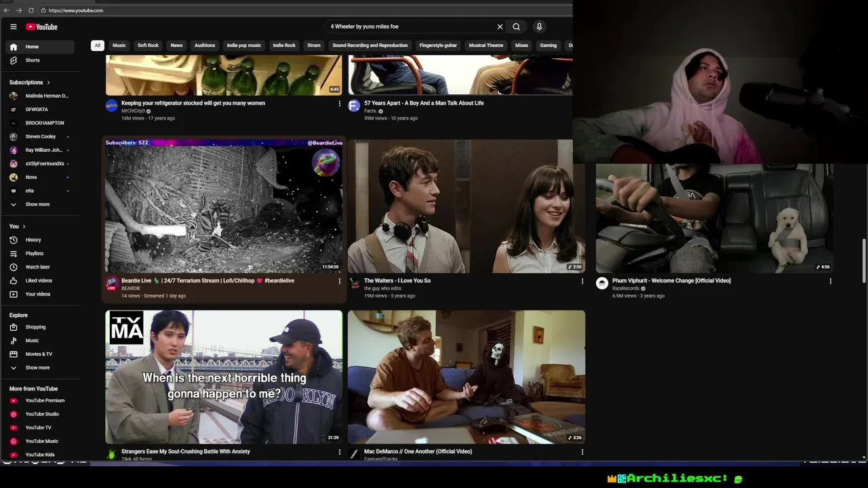This screenshot has width=868, height=488.
Task: Select Fingerstyle guitar chip
Action: point(438,45)
